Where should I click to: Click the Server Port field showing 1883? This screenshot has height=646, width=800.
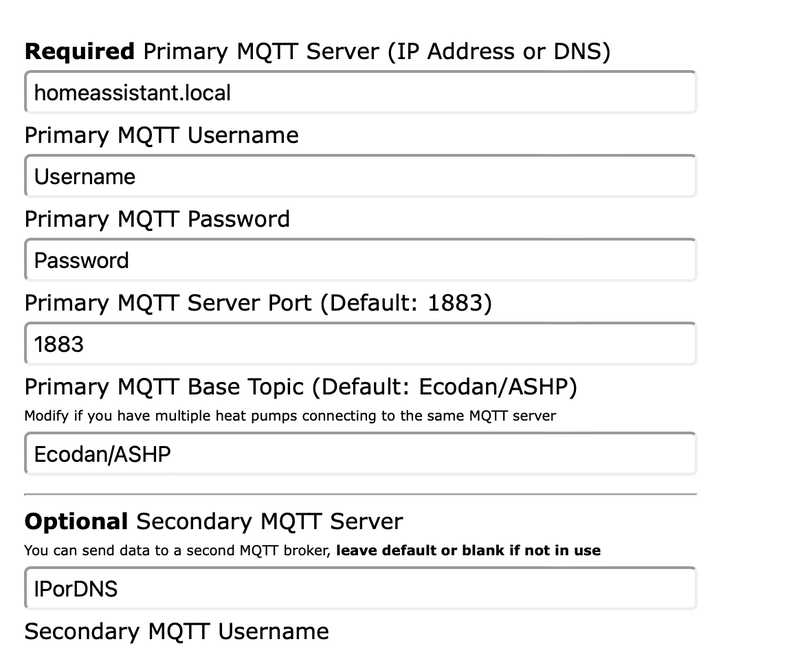tap(360, 345)
